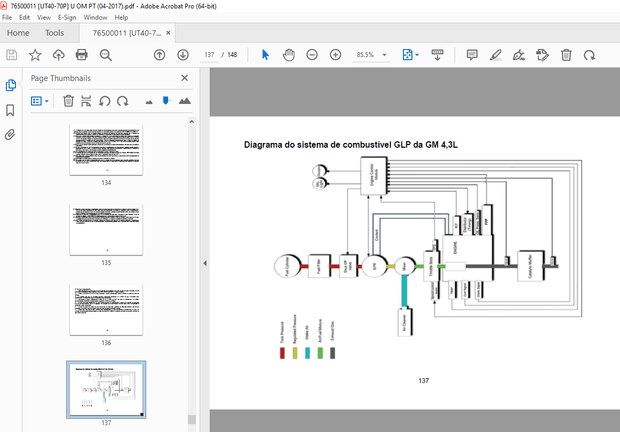
Task: Click the thumbnails scrollbar up arrow
Action: [x=192, y=122]
